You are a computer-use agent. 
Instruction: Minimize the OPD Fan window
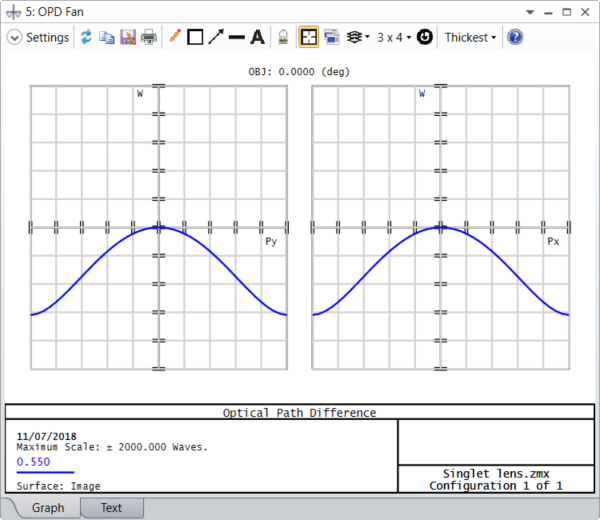548,13
